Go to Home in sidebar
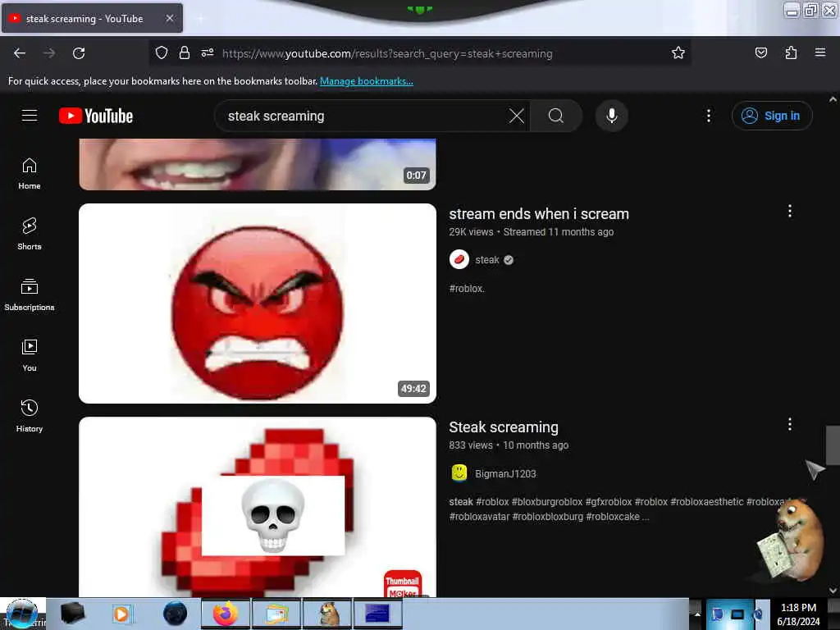 [30, 174]
